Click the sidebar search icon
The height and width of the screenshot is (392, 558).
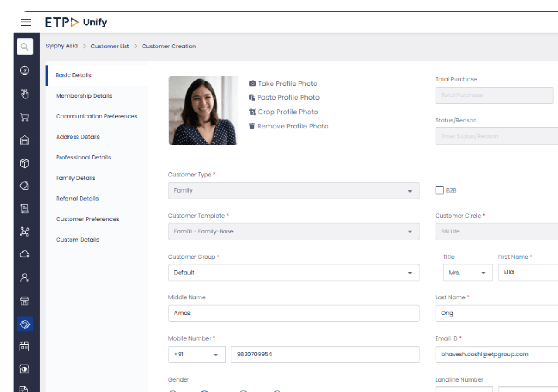(x=25, y=47)
